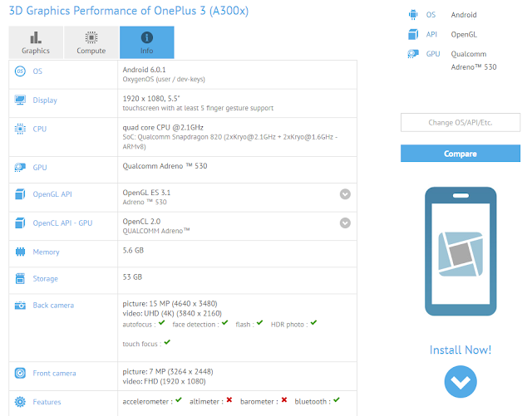This screenshot has width=532, height=416.
Task: Click the Features label
Action: [47, 402]
